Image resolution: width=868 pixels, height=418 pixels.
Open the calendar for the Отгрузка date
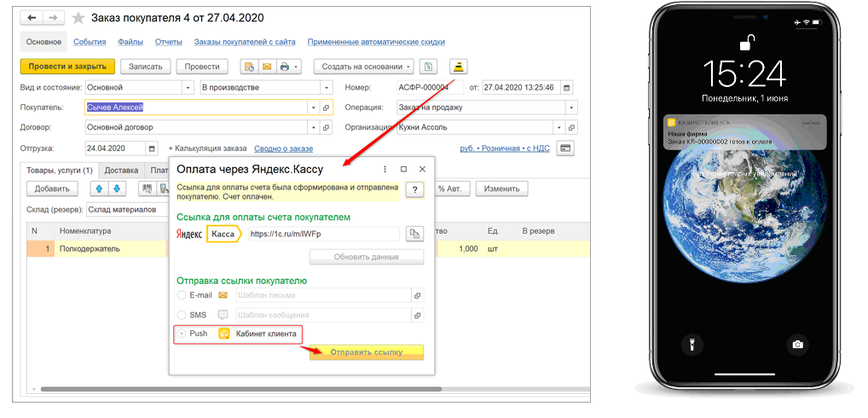[153, 148]
